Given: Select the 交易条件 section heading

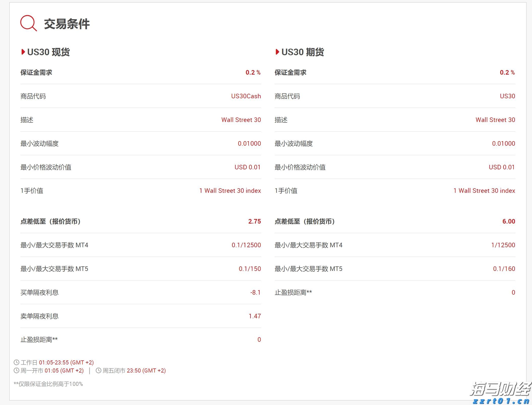Looking at the screenshot, I should click(67, 24).
